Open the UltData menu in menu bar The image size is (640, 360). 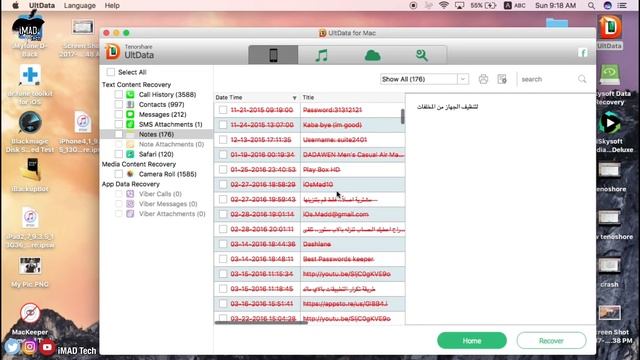(x=42, y=6)
